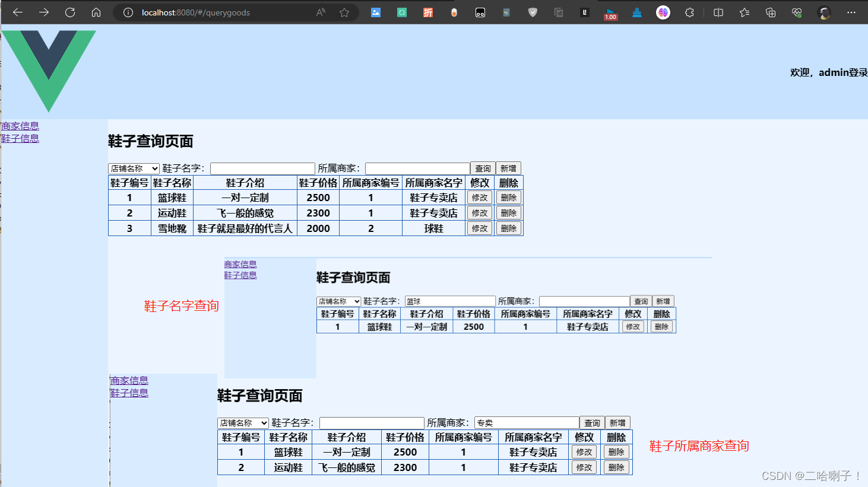
Task: Open the colorful brain extension
Action: (663, 12)
